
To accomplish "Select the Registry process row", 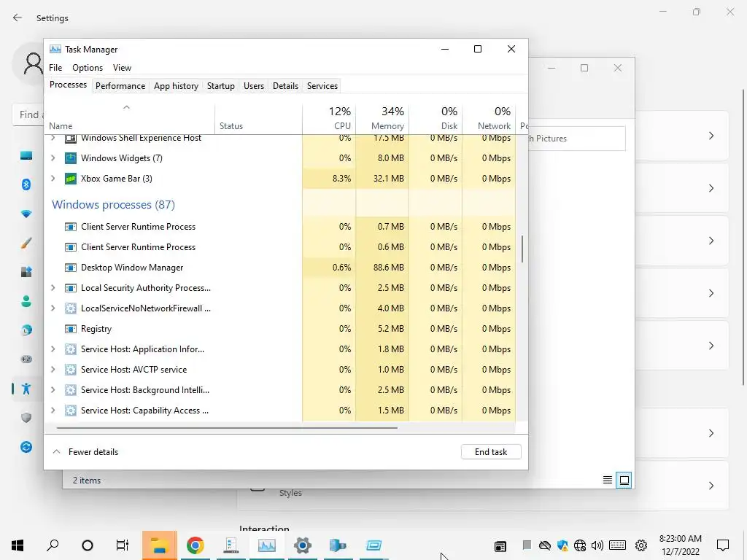I will tap(280, 329).
